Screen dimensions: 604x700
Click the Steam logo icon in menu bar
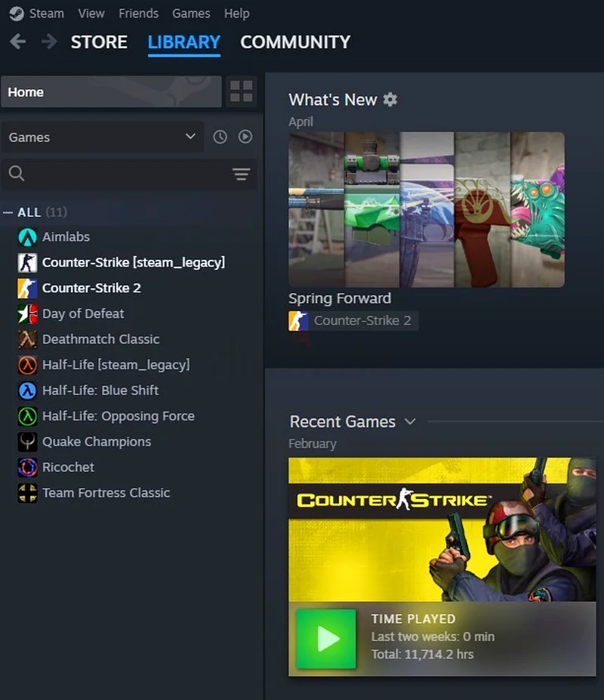pyautogui.click(x=17, y=14)
